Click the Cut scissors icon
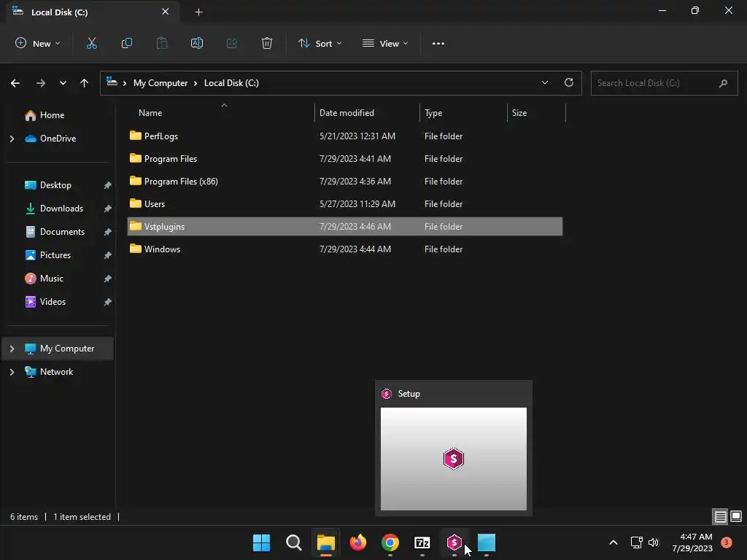The height and width of the screenshot is (560, 747). point(91,43)
